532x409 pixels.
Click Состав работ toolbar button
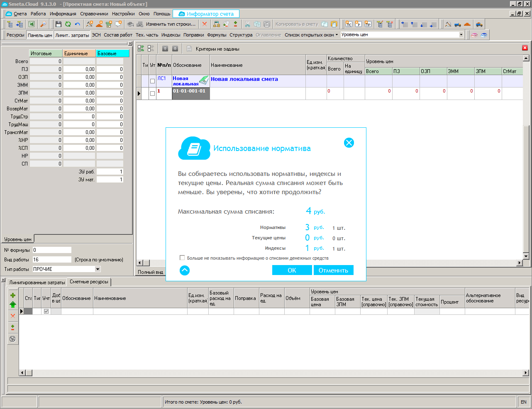pyautogui.click(x=118, y=35)
